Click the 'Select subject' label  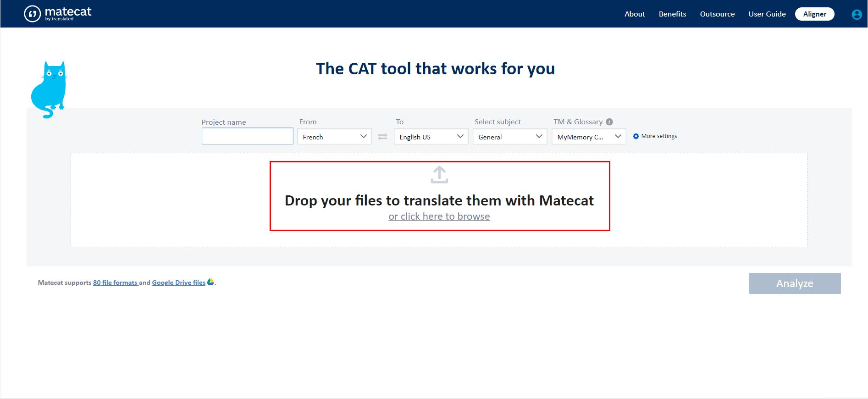click(498, 122)
